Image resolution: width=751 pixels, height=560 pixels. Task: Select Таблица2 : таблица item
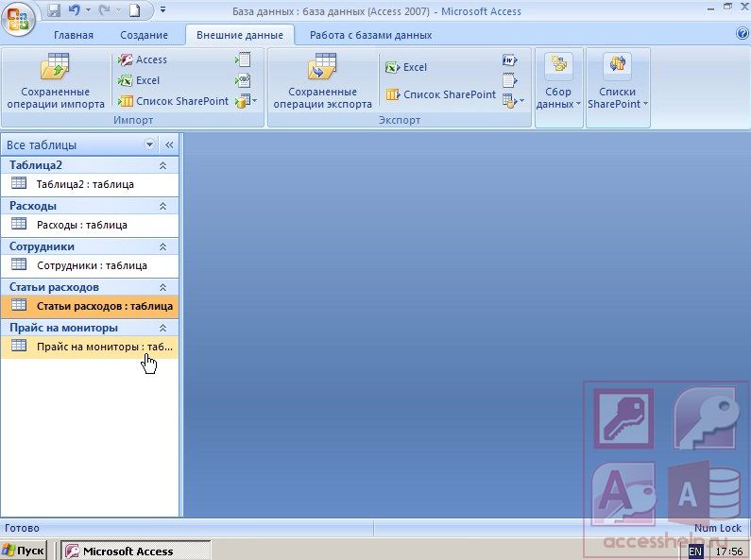90,184
